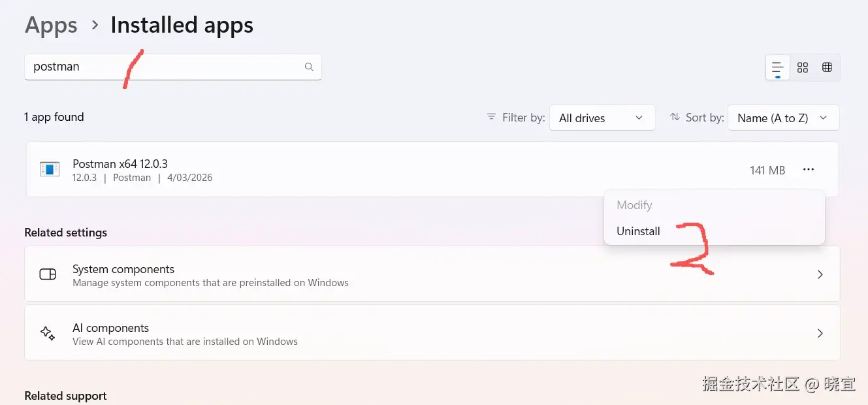Open the All drives filter dropdown
This screenshot has height=405, width=868.
pyautogui.click(x=602, y=118)
